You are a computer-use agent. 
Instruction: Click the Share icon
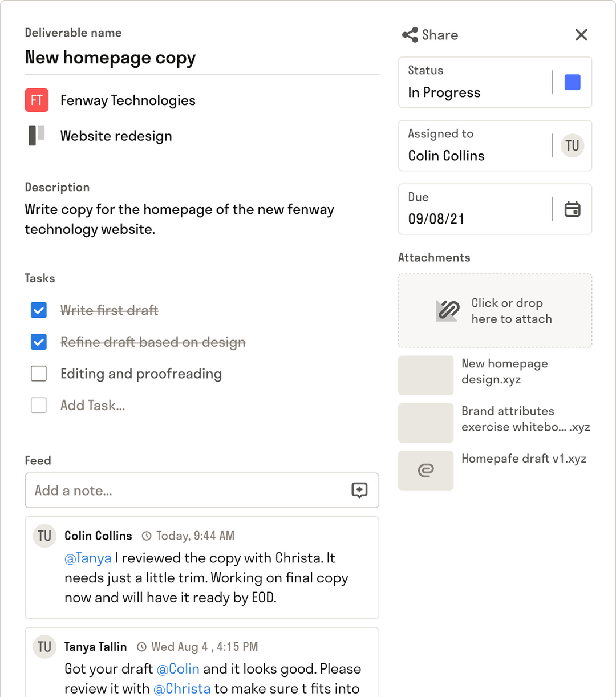pyautogui.click(x=408, y=34)
